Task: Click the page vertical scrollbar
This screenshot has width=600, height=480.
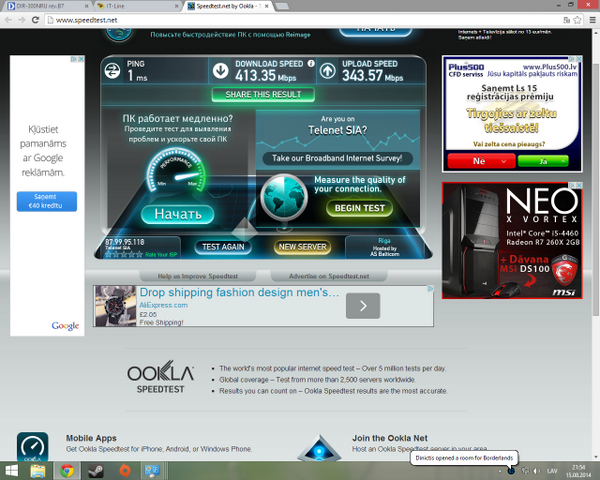Action: (596, 188)
